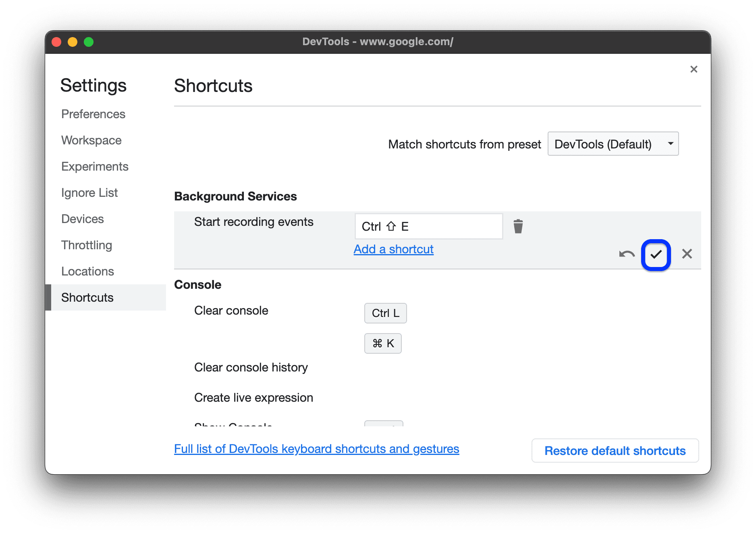Screen dimensions: 756x534
Task: Close the Settings dialog
Action: [x=694, y=69]
